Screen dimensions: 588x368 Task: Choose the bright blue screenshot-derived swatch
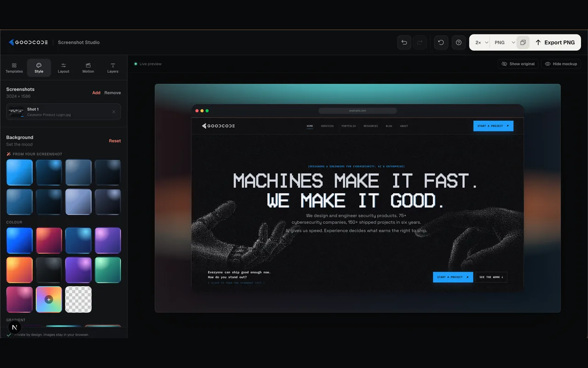[19, 172]
